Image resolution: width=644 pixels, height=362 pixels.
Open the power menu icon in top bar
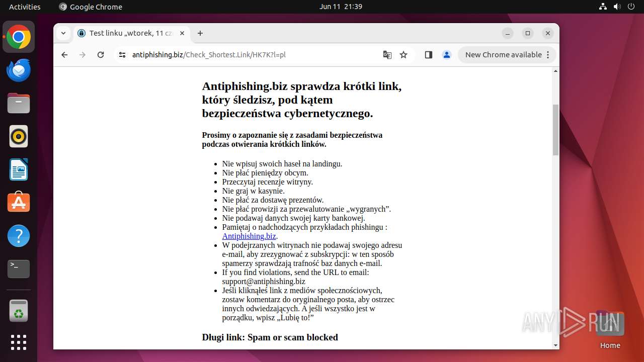coord(631,7)
